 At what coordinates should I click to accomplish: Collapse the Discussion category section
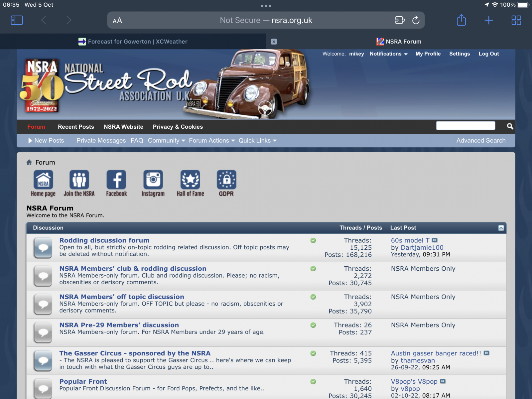[501, 228]
